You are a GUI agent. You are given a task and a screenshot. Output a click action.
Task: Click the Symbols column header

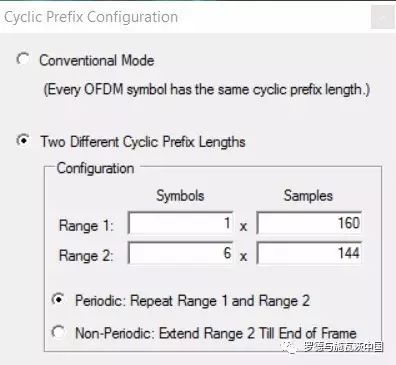tap(180, 196)
